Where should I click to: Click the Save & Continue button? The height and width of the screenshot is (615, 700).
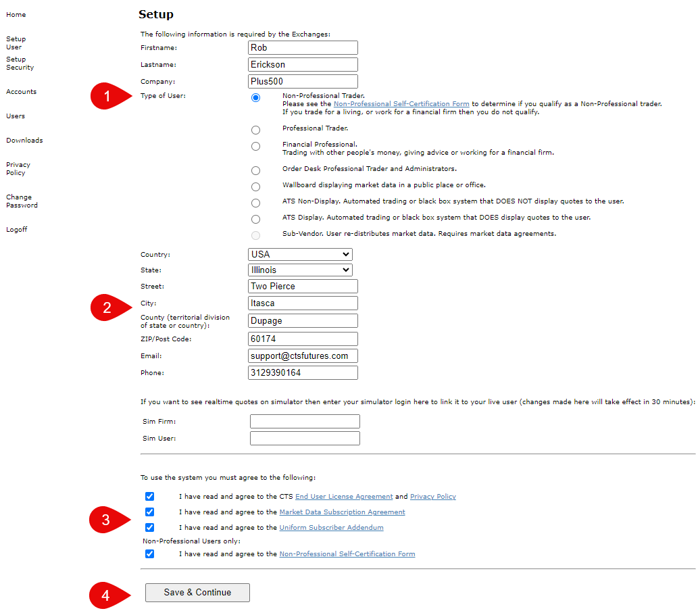pyautogui.click(x=197, y=593)
